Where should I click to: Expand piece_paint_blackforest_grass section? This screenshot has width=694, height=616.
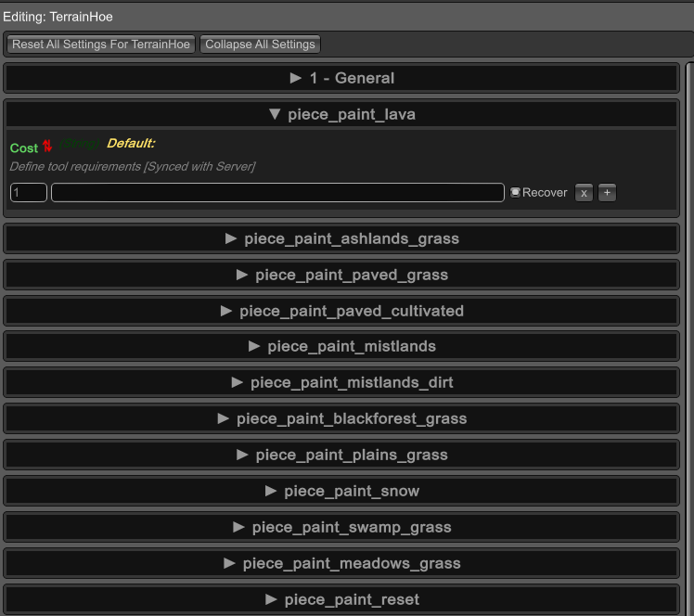coord(341,419)
